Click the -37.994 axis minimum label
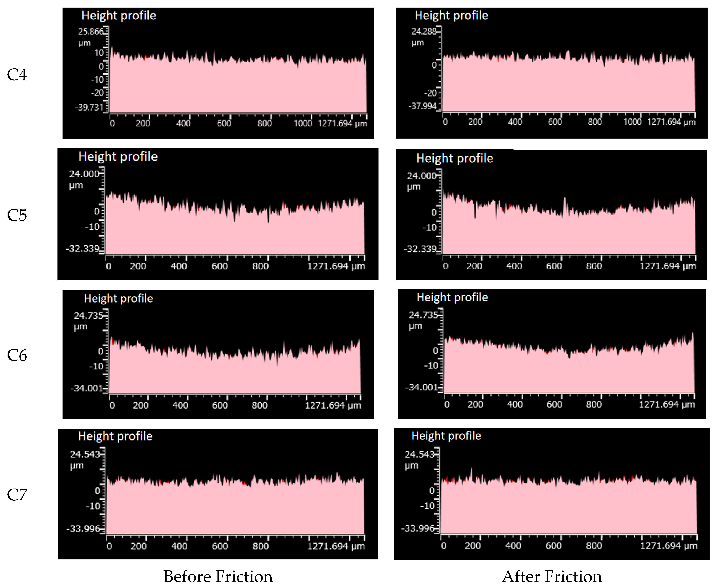 423,106
